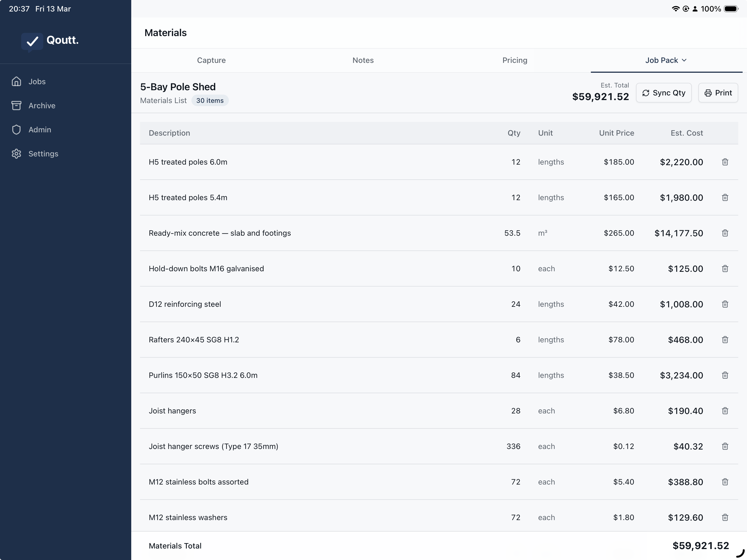Expand options under the Job Pack chevron
747x560 pixels.
click(x=685, y=60)
